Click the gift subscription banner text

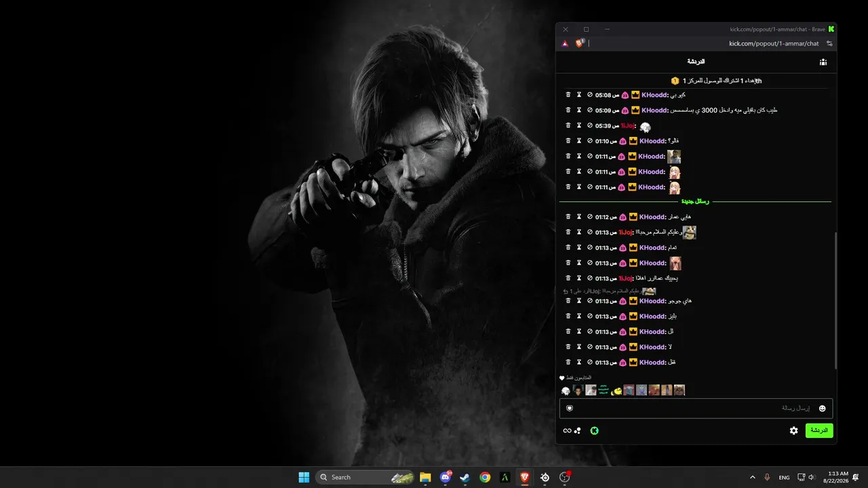tap(722, 81)
